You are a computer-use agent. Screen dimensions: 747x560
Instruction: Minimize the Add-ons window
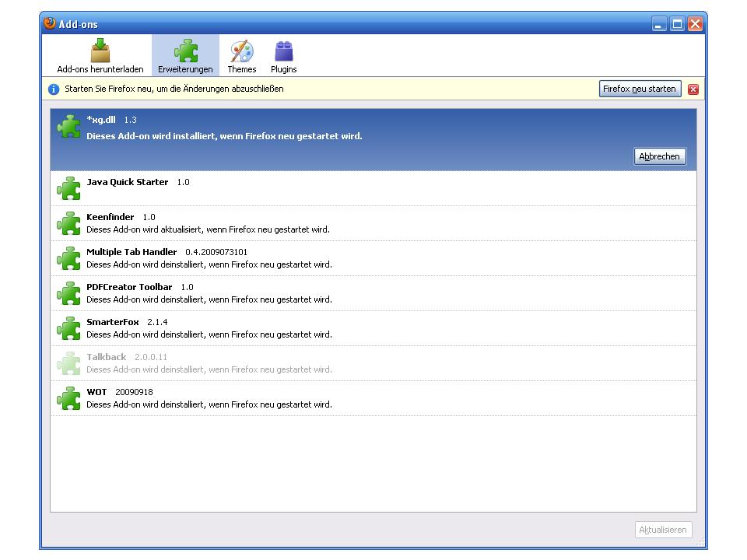(659, 24)
